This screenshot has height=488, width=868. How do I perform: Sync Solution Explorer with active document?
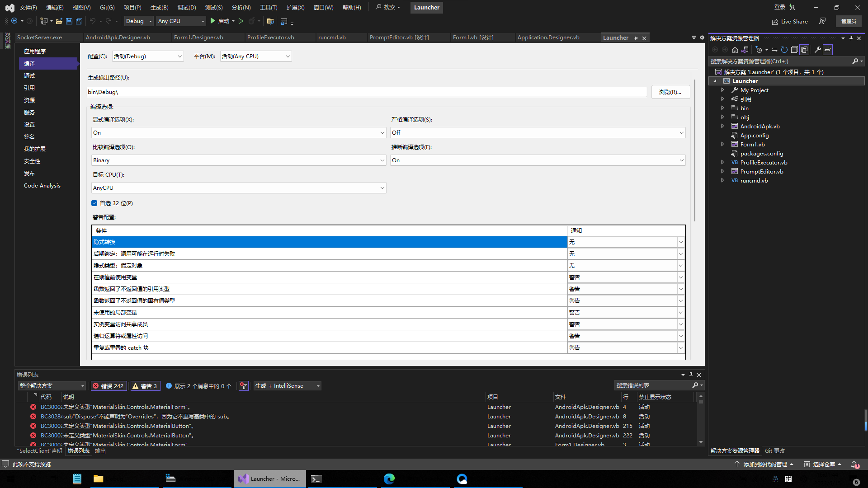click(774, 50)
